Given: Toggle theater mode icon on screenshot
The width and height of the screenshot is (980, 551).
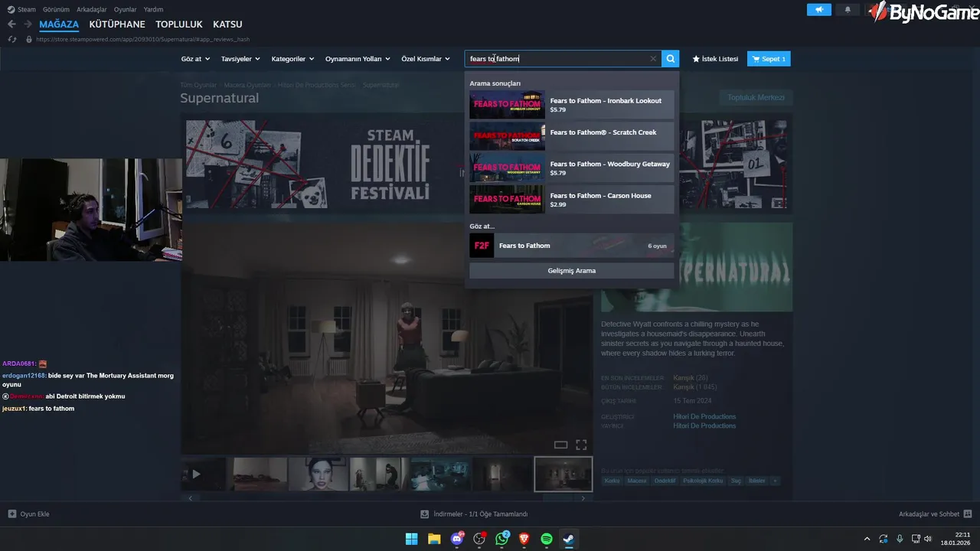Looking at the screenshot, I should (x=560, y=445).
